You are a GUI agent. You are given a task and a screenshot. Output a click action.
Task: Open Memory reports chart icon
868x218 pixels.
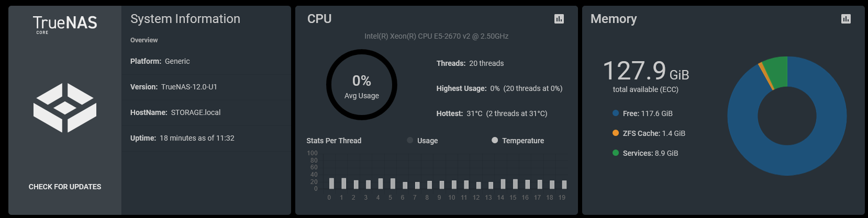846,19
